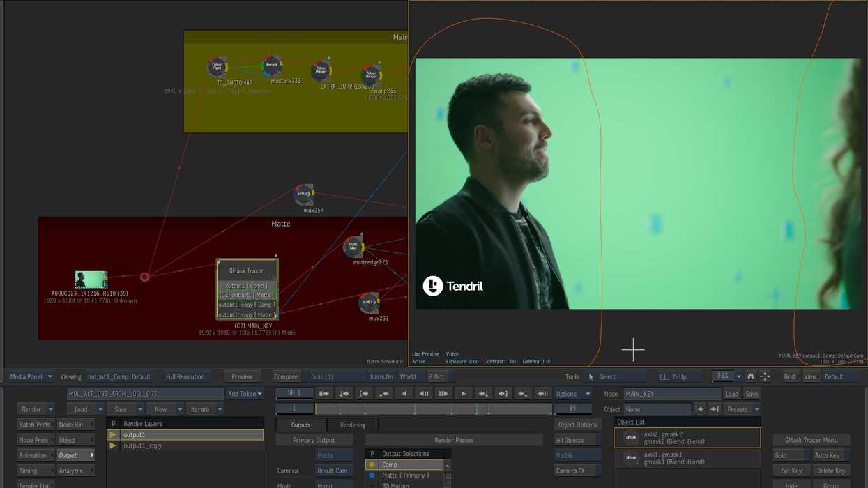Viewport: 868px width, 488px height.
Task: Open the GMask Tracer Menu button
Action: click(812, 440)
